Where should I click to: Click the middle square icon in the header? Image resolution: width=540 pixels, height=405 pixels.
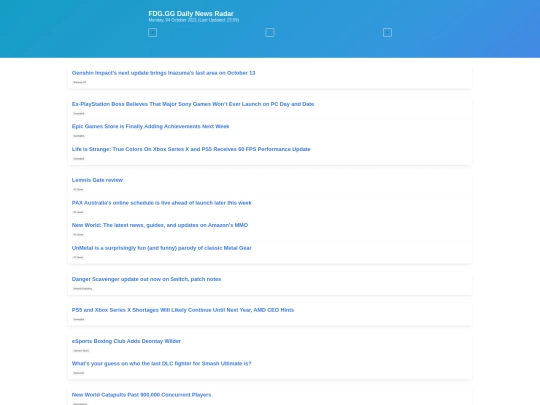pyautogui.click(x=270, y=33)
